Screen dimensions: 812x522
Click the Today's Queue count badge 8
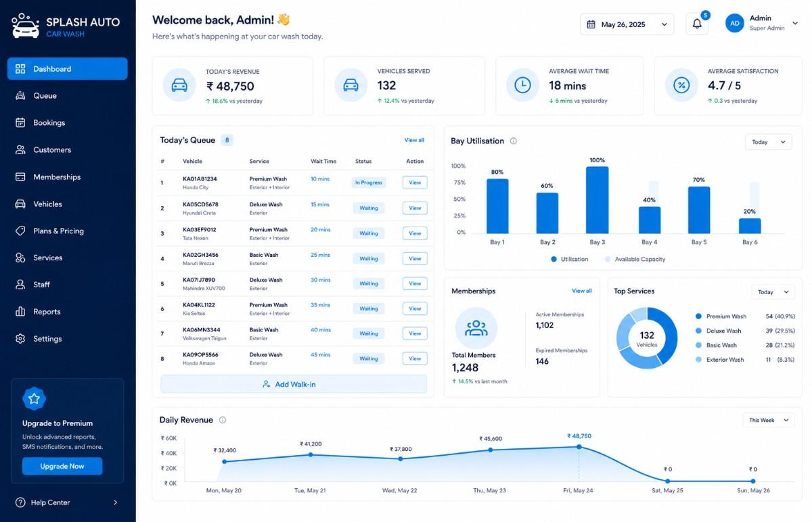click(x=227, y=141)
